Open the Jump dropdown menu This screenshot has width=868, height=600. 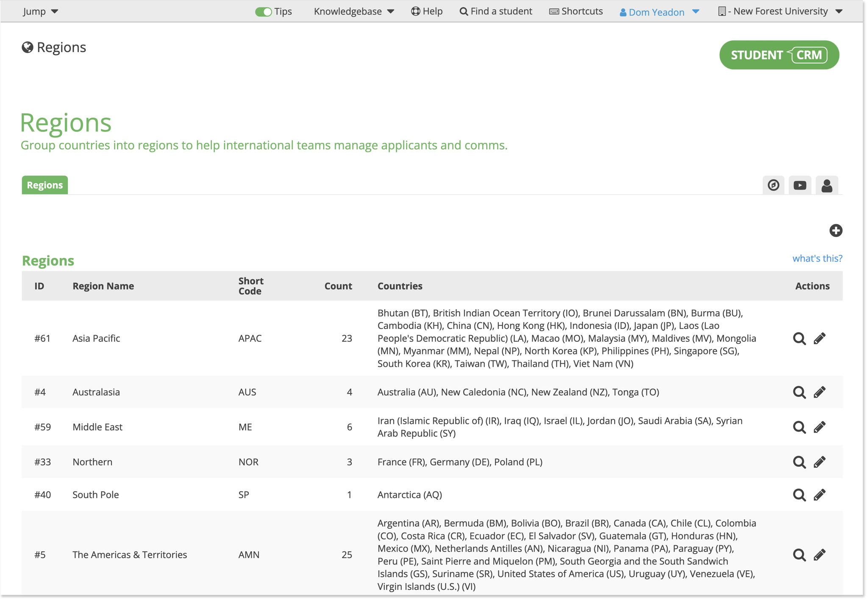tap(40, 11)
